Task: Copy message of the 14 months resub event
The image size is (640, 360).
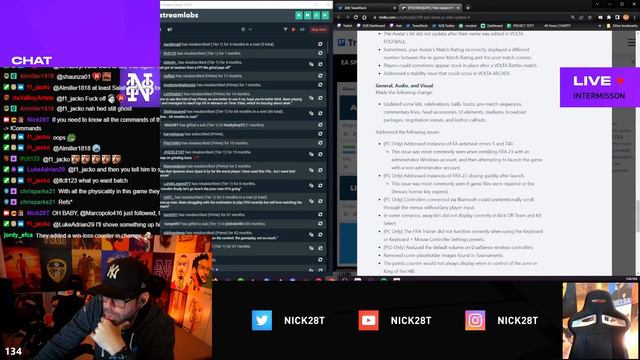Action: click(311, 98)
